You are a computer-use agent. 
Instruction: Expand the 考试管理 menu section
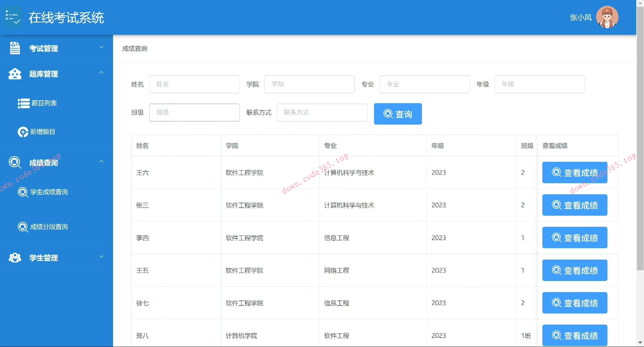[101, 47]
